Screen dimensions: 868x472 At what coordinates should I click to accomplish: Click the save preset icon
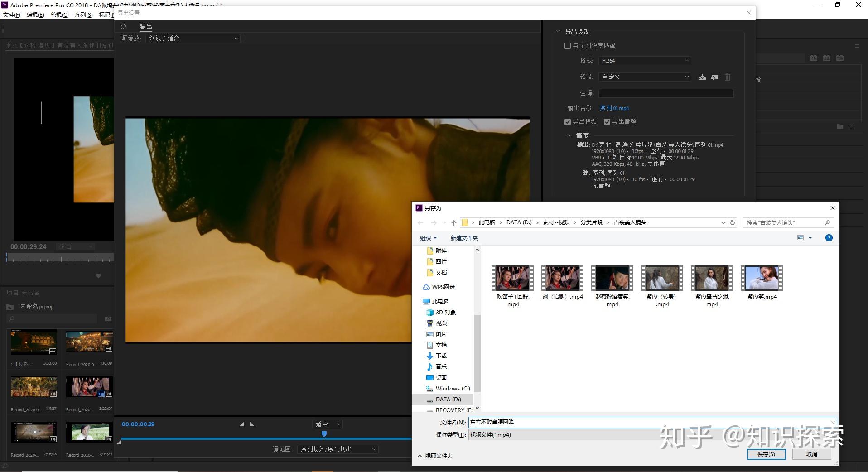pos(702,77)
